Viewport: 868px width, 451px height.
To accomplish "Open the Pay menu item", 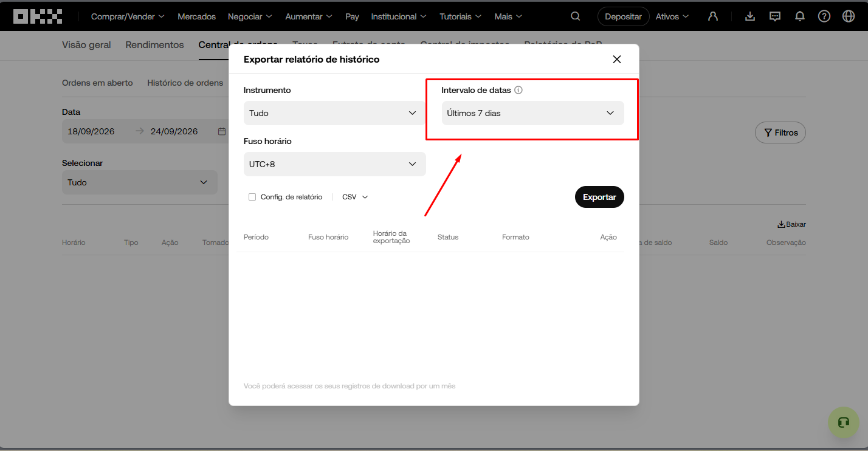I will point(352,16).
